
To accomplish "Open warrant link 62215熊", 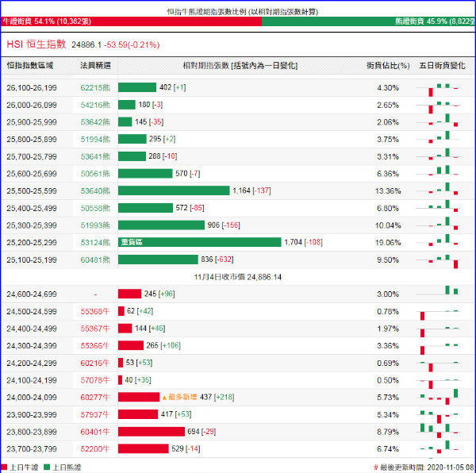I will [95, 88].
